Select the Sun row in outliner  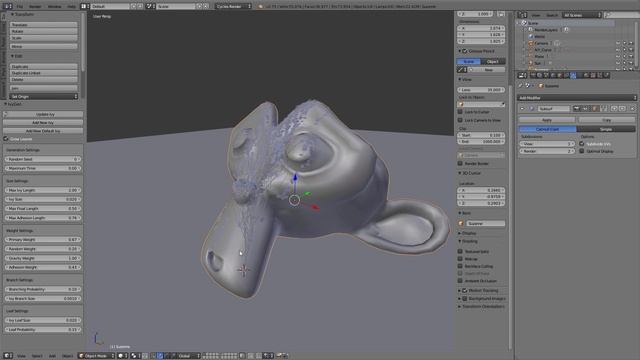537,63
